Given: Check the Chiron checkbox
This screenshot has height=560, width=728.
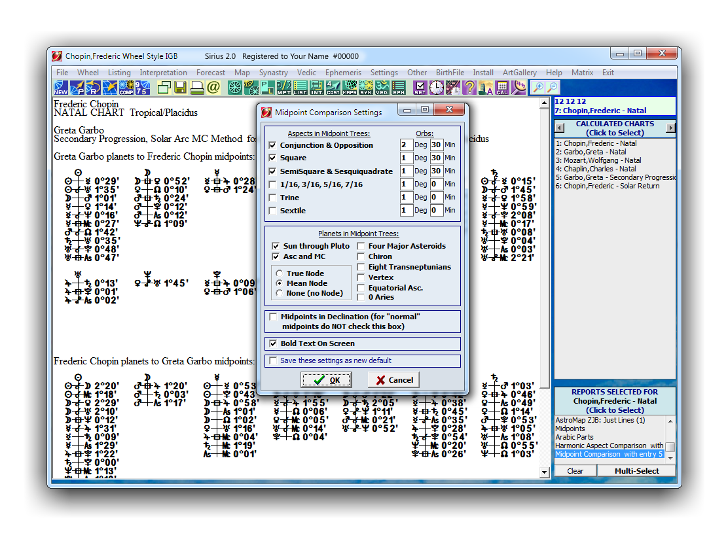Looking at the screenshot, I should point(361,256).
